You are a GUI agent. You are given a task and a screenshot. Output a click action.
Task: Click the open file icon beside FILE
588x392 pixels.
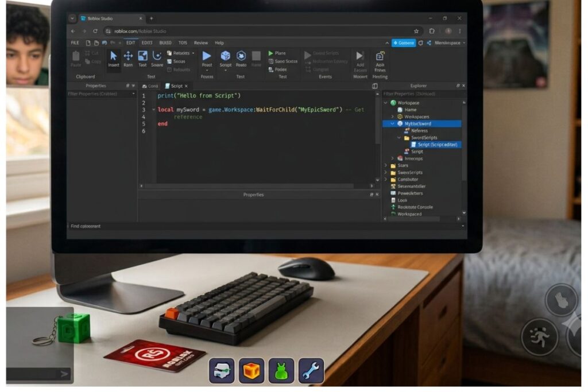click(x=96, y=43)
